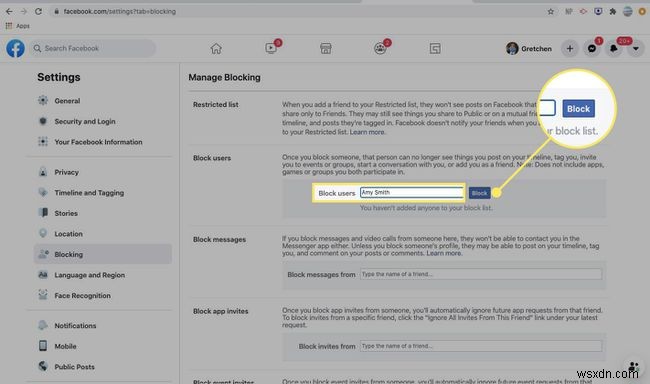Open Your Facebook Information
Viewport: 650px width, 384px height.
click(x=98, y=142)
